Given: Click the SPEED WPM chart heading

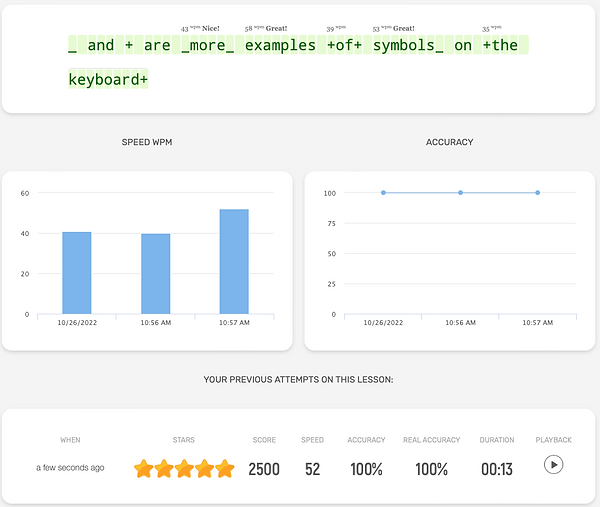Looking at the screenshot, I should pyautogui.click(x=147, y=143).
